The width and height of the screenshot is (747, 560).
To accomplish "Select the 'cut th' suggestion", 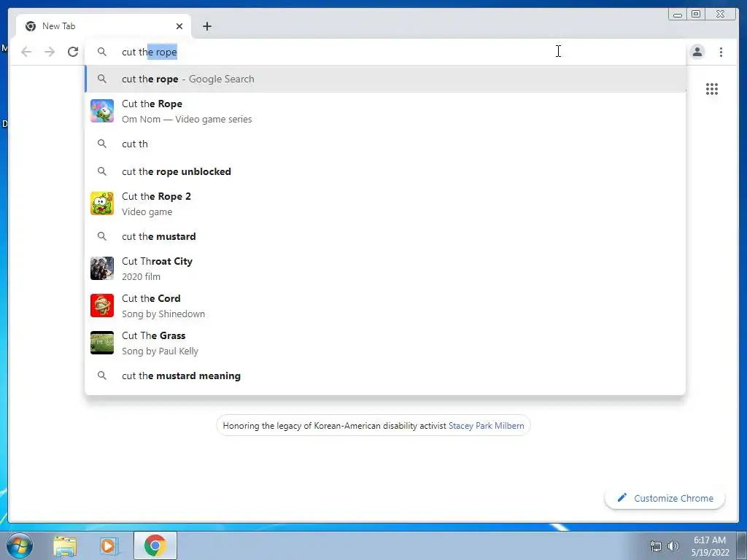I will 385,144.
